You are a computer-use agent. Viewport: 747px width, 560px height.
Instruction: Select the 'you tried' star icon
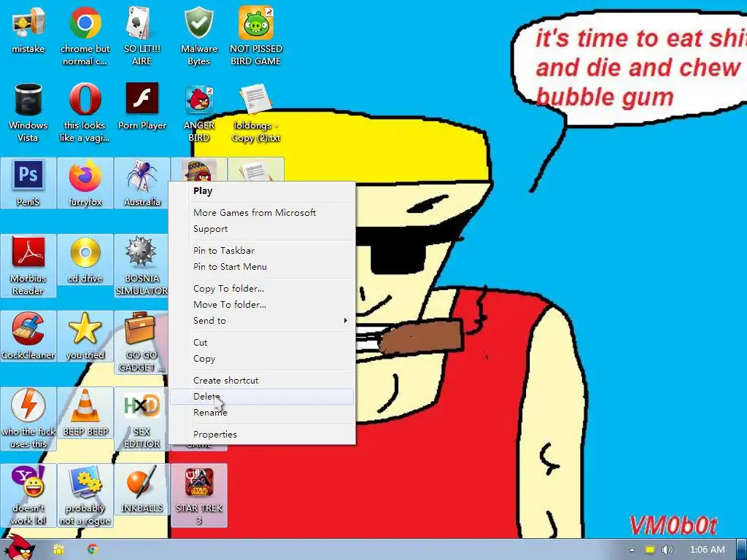coord(85,336)
